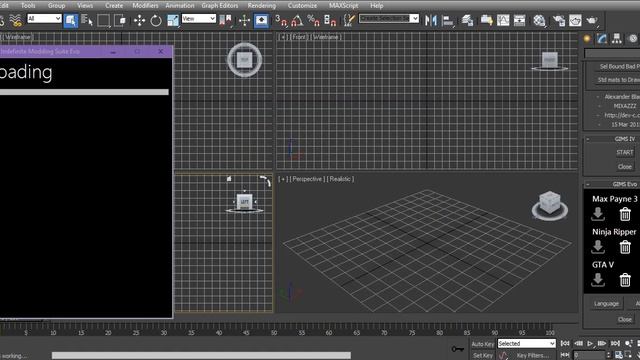
Task: Open the selection filter All dropdown
Action: pyautogui.click(x=44, y=18)
